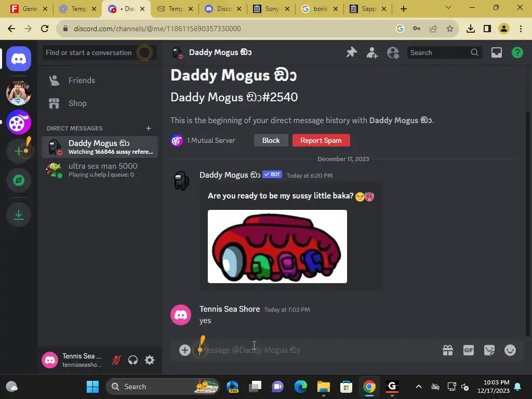Image resolution: width=532 pixels, height=399 pixels.
Task: Open Discord help question mark icon
Action: [x=517, y=52]
